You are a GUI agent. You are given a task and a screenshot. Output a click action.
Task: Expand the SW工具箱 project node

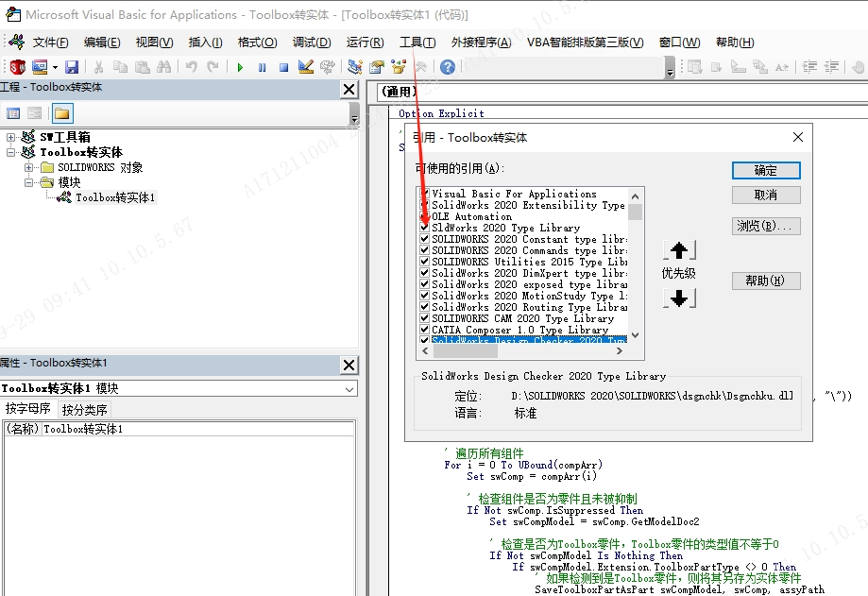click(10, 137)
